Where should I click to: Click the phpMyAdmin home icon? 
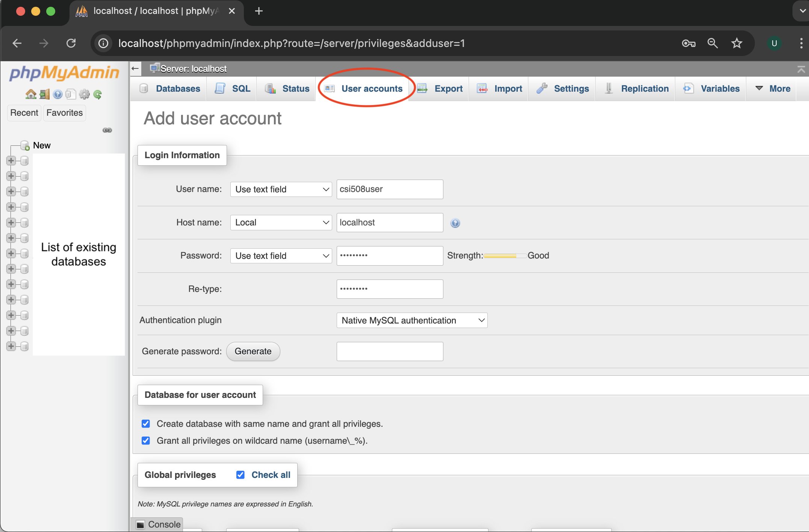(x=31, y=94)
